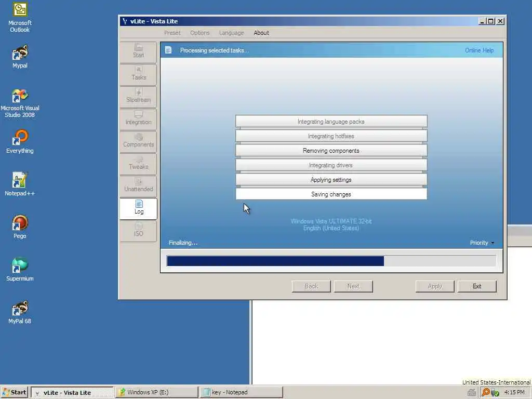The width and height of the screenshot is (532, 399).
Task: Click the Exit button
Action: [477, 286]
